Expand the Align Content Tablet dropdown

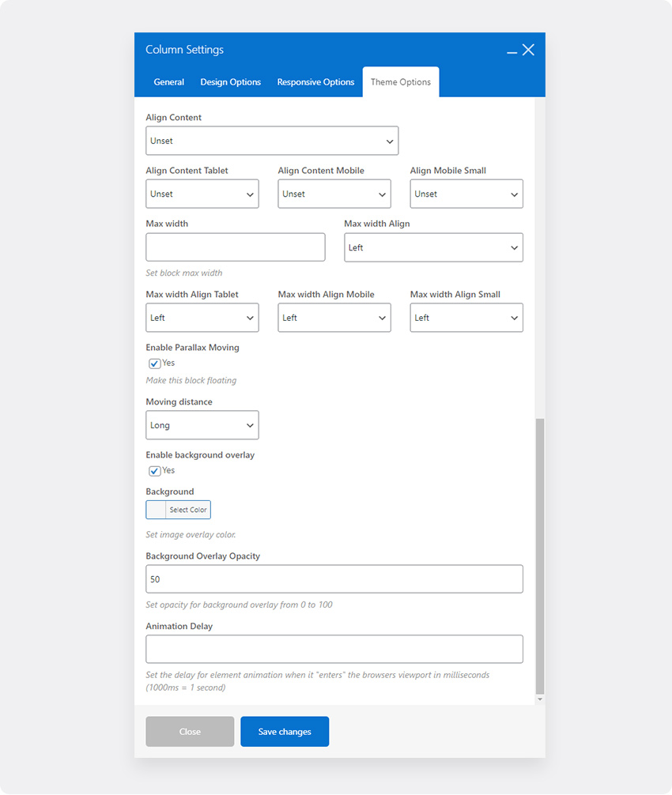click(202, 194)
